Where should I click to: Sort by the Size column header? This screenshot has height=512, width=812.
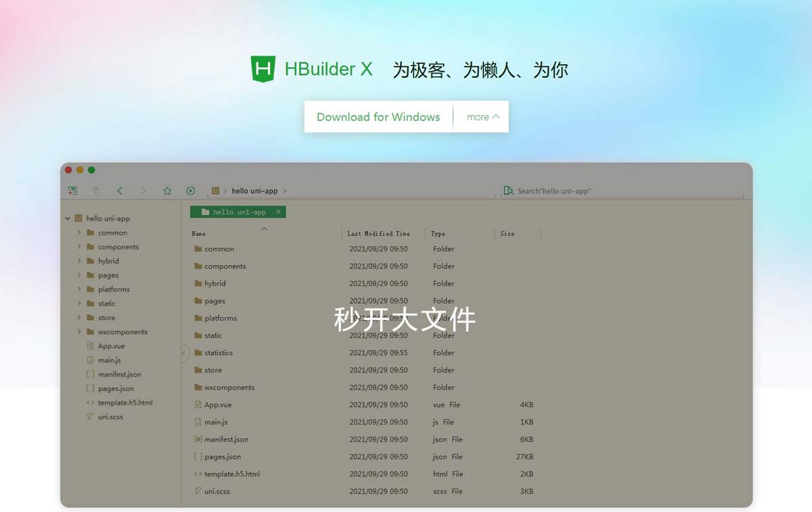[507, 234]
